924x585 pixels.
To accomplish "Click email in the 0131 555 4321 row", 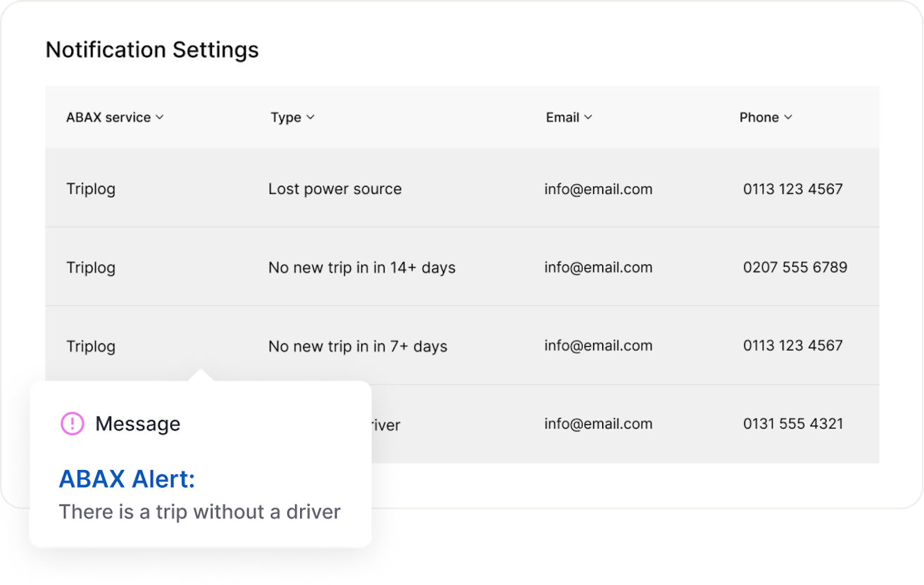I will 599,424.
